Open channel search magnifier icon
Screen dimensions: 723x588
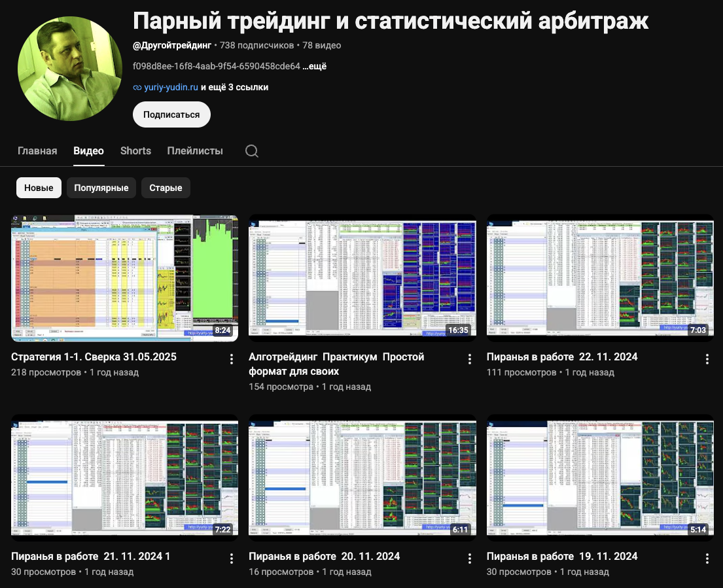(252, 151)
